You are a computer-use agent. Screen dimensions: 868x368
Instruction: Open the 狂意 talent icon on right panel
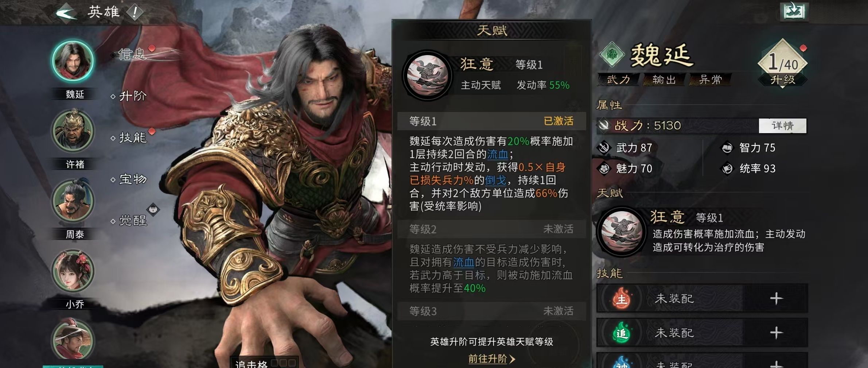(622, 231)
